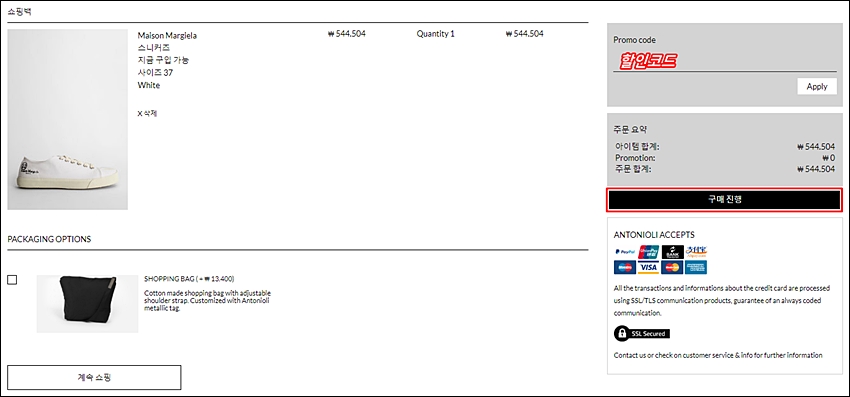Click the black Bank transfer icon
This screenshot has height=397, width=850.
672,252
